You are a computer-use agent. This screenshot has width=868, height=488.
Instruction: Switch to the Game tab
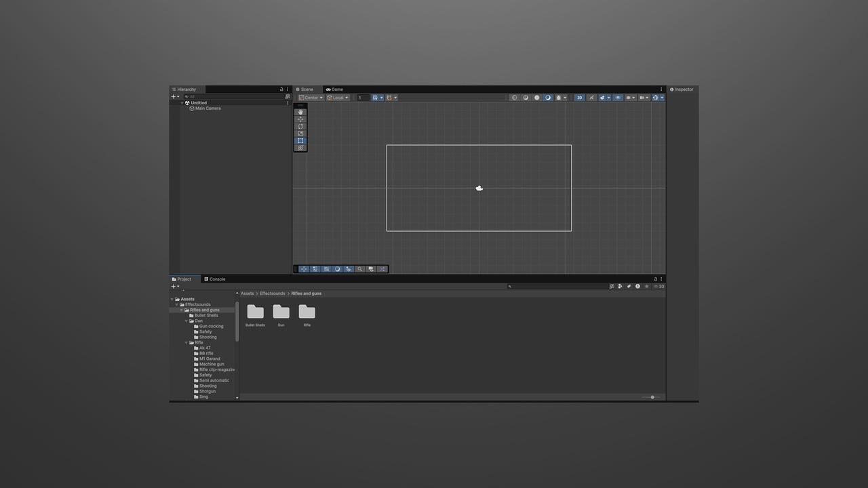click(x=334, y=89)
